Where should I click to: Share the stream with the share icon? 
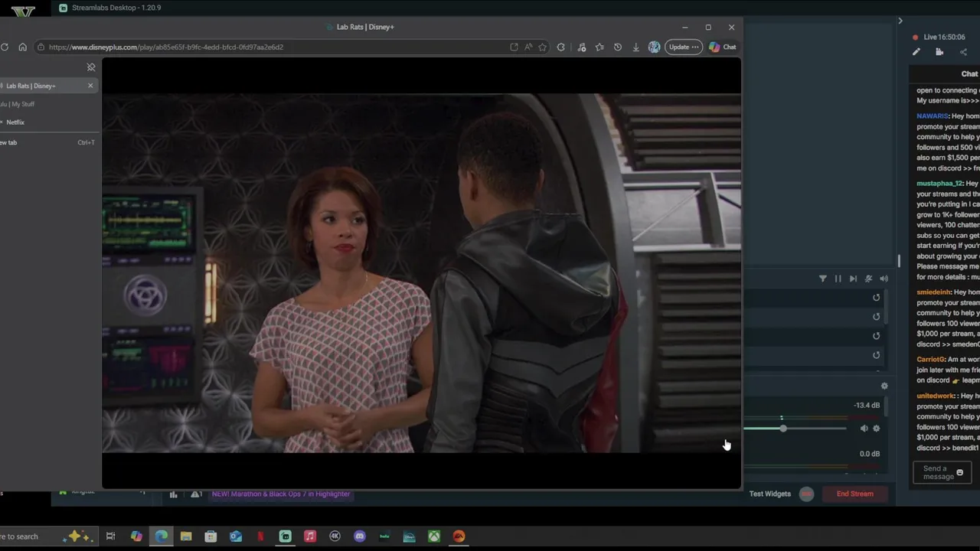click(963, 52)
